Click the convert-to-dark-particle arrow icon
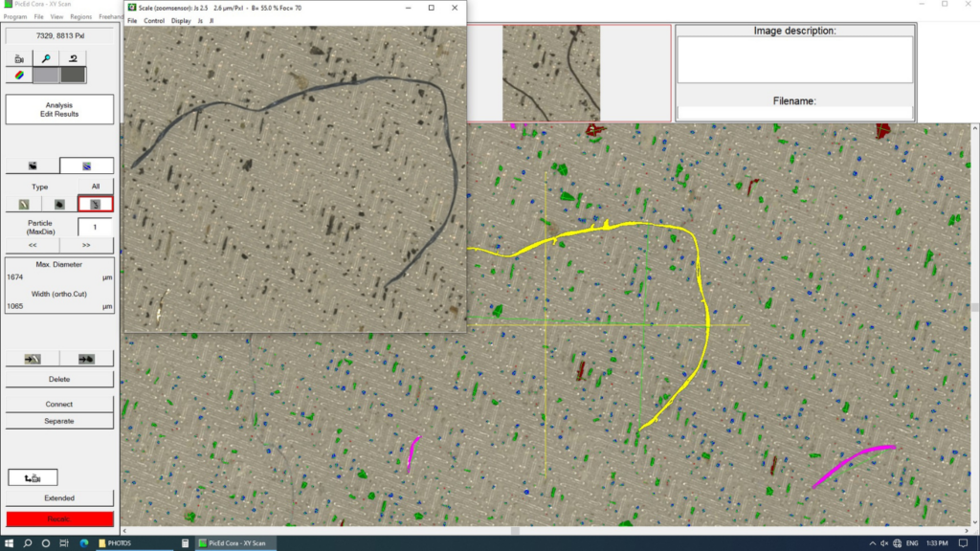Image resolution: width=980 pixels, height=551 pixels. 86,359
